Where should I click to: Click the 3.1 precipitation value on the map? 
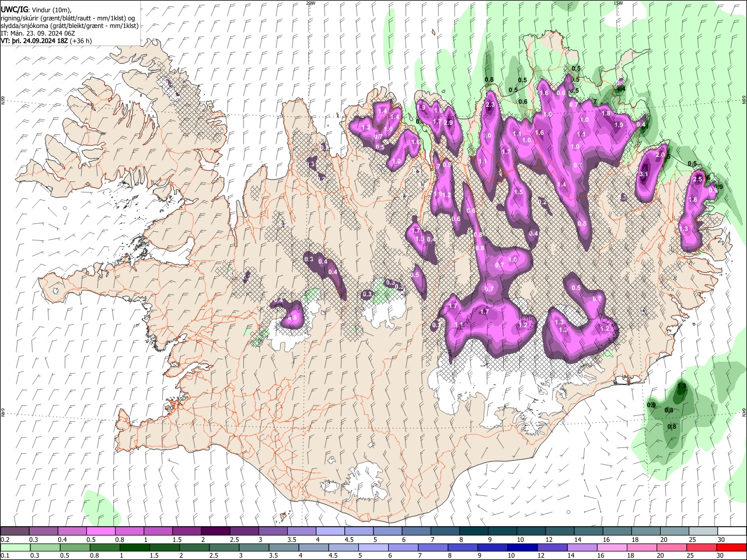[x=644, y=174]
